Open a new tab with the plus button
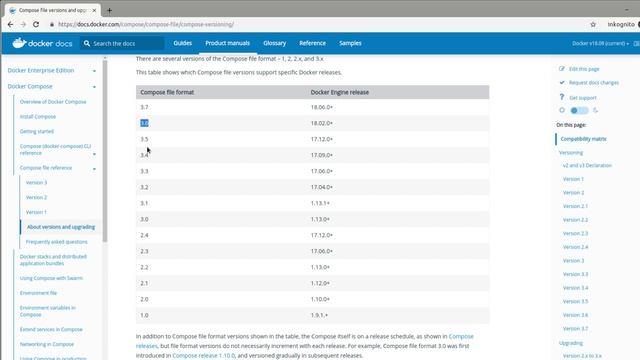The width and height of the screenshot is (640, 360). 109,10
